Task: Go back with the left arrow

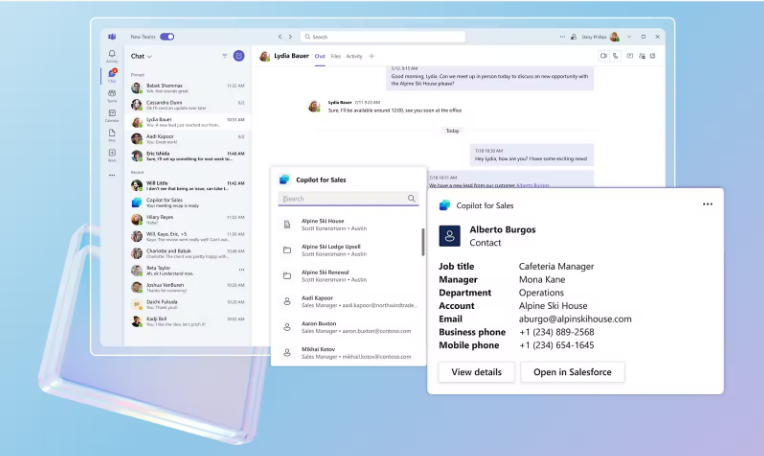Action: (280, 37)
